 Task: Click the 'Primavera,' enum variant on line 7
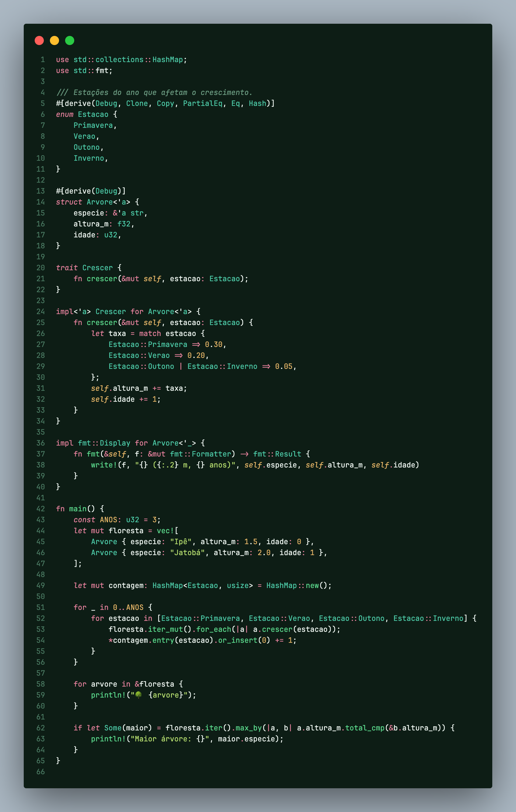[95, 125]
